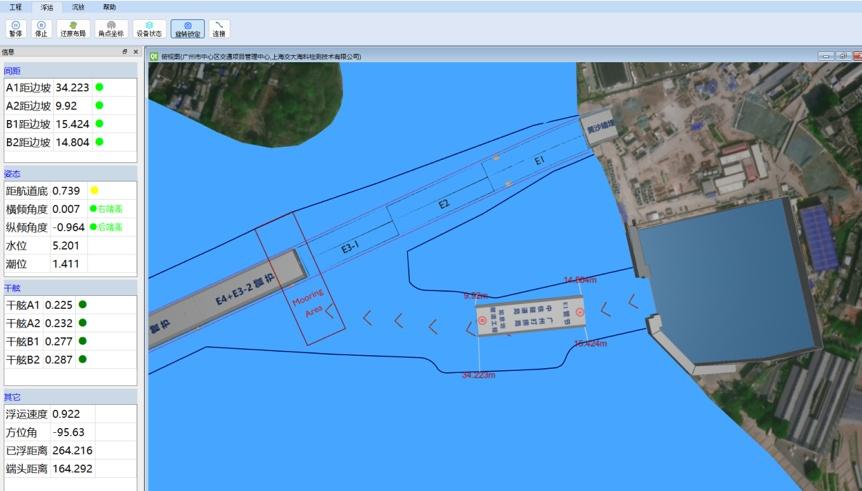
Task: Switch to the 沉放 tab
Action: pos(78,6)
